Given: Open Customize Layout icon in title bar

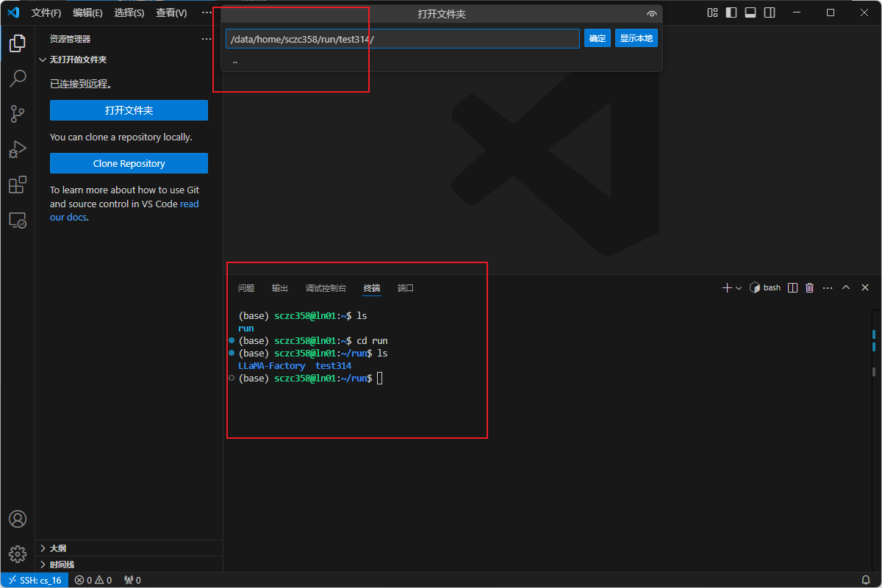Looking at the screenshot, I should point(712,12).
